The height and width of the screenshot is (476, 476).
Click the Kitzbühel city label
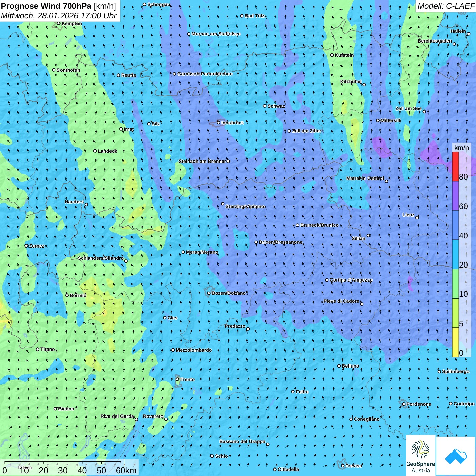[351, 81]
